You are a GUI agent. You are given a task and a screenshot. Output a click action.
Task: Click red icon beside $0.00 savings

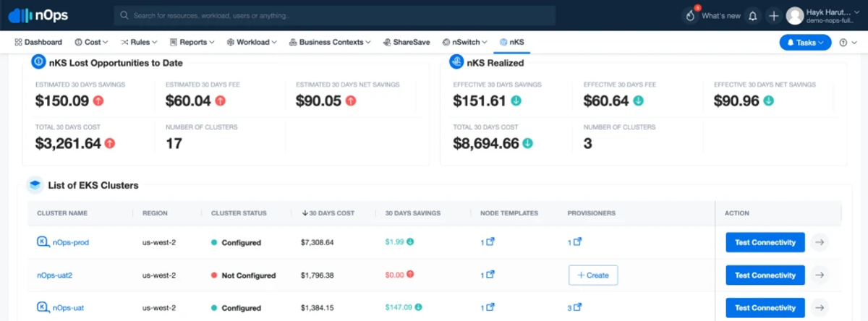(410, 274)
